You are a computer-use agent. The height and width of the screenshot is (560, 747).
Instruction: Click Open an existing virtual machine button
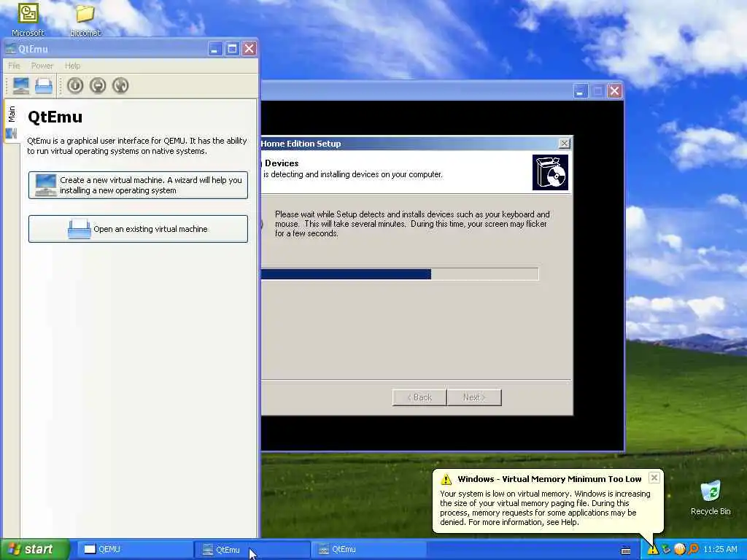138,229
